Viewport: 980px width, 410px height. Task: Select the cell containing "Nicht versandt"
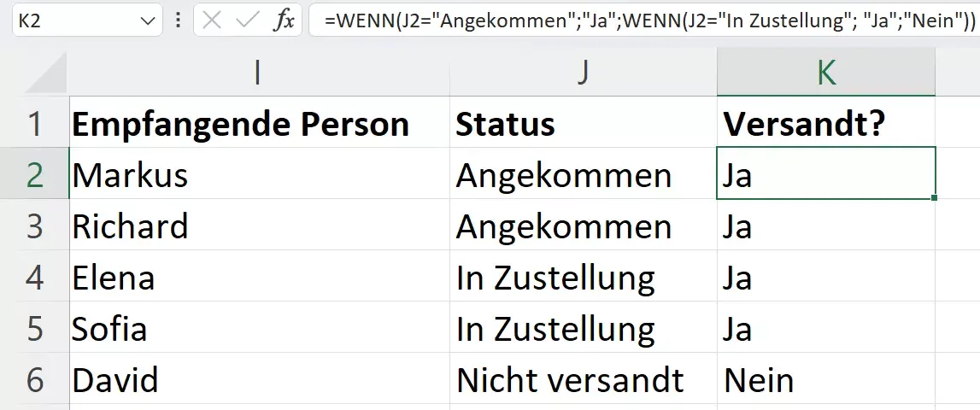[x=583, y=380]
